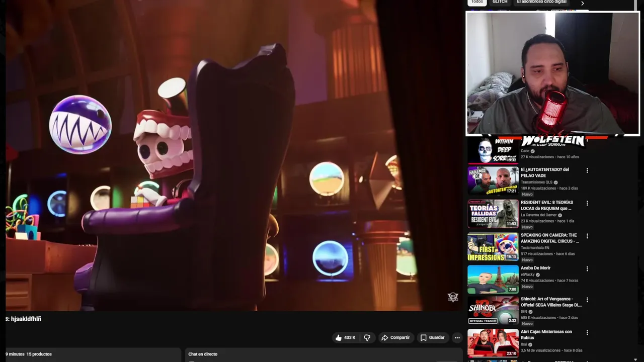Open options menu for Abrí Cajas Misteriosas video
This screenshot has height=362, width=644.
(x=587, y=332)
